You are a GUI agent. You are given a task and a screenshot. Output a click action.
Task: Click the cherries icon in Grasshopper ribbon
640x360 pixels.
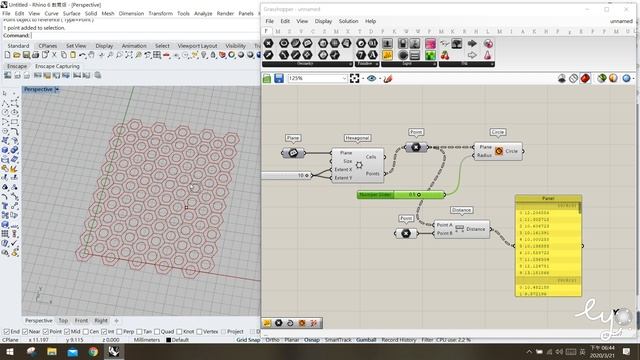444,55
